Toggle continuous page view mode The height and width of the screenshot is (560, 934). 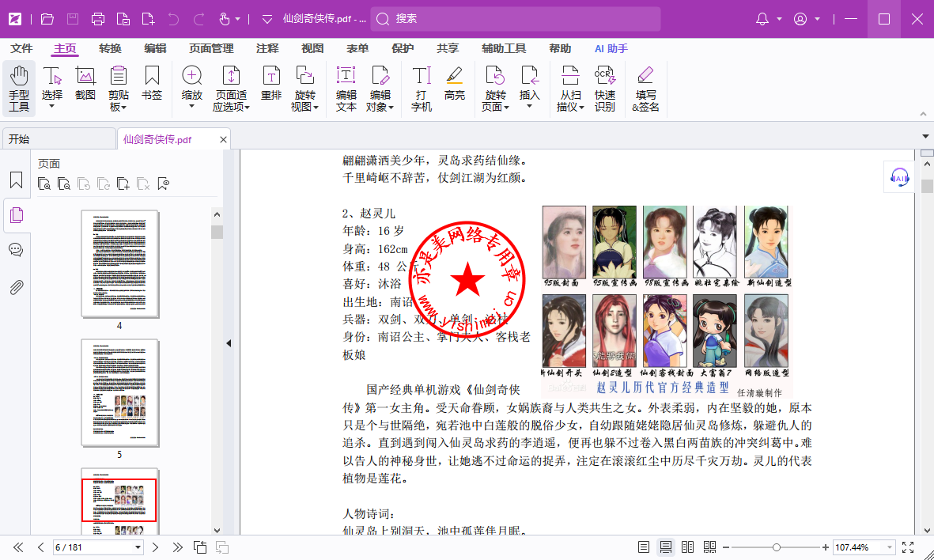point(665,547)
